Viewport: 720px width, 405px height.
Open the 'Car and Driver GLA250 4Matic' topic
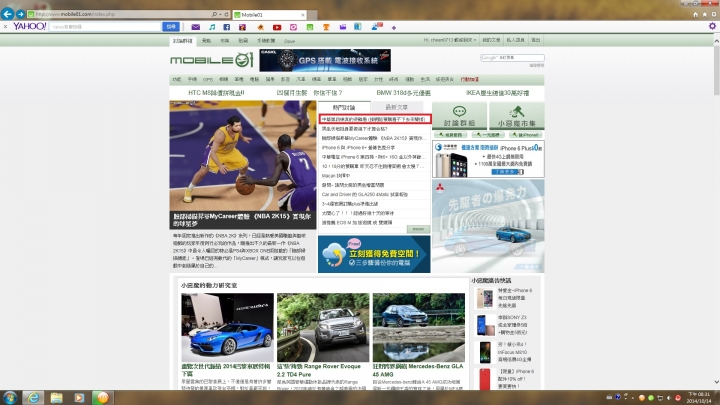click(365, 194)
